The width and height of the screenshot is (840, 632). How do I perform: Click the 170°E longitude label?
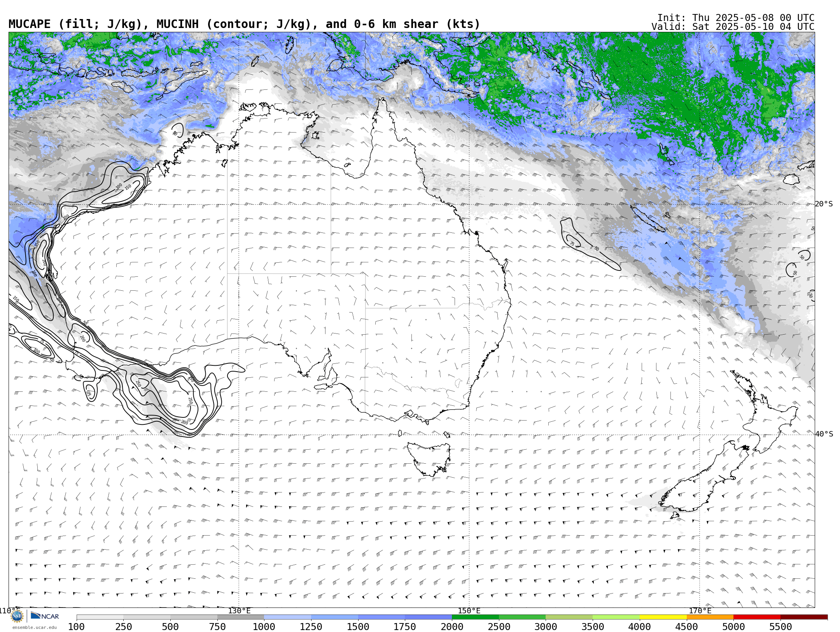tap(700, 611)
